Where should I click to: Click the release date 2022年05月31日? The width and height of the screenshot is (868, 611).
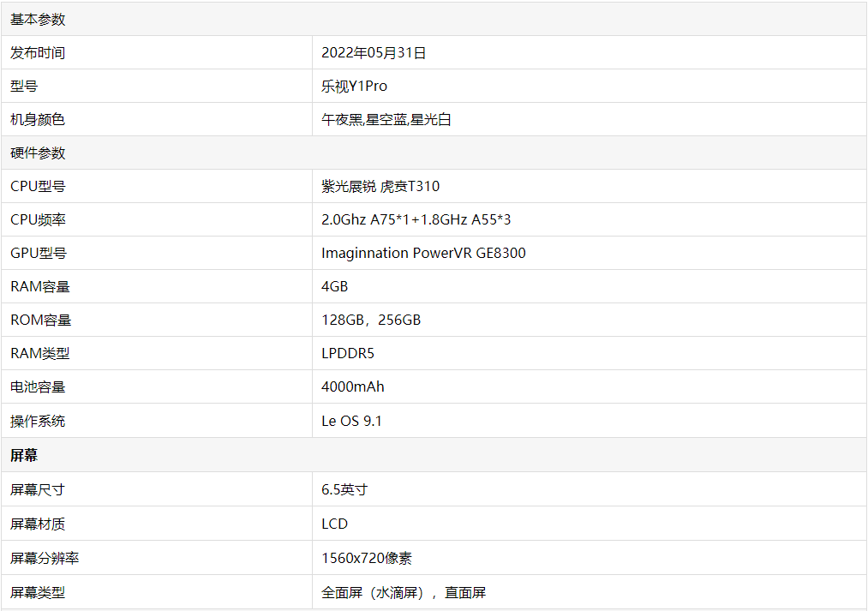[x=374, y=53]
